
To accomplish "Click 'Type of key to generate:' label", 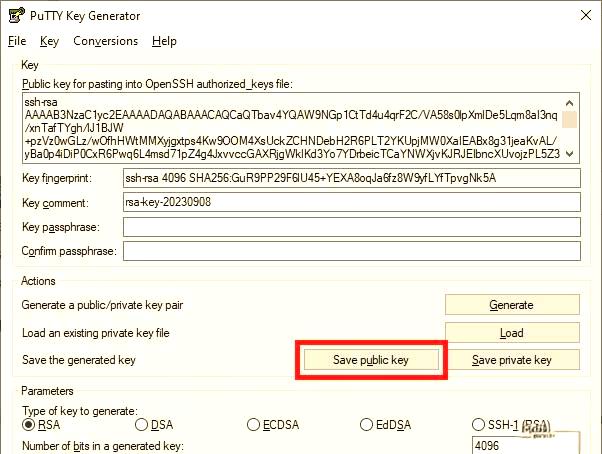I will pyautogui.click(x=79, y=411).
